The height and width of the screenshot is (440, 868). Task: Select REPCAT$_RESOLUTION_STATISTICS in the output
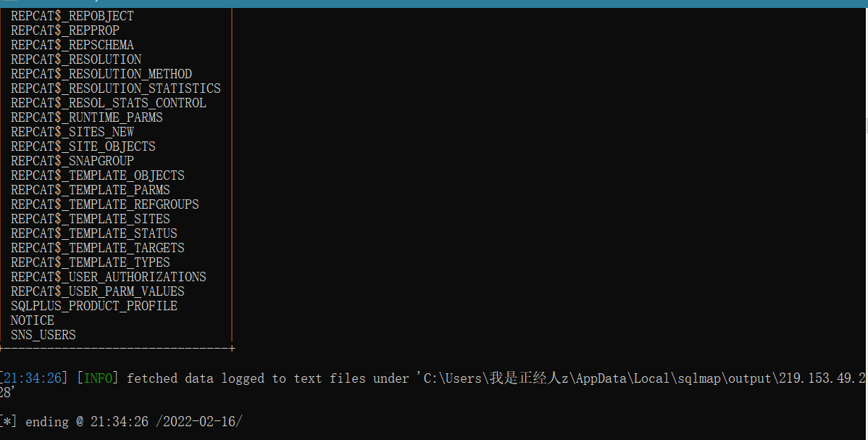click(116, 88)
